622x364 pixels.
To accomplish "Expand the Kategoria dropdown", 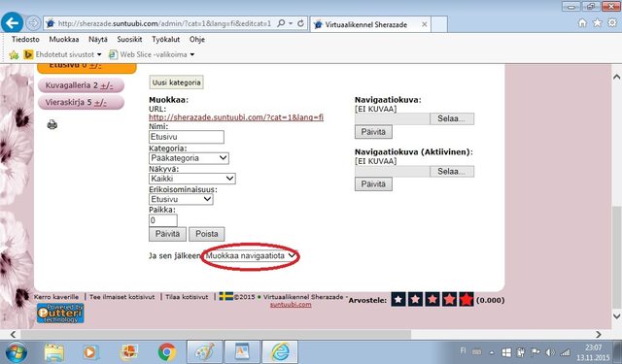I will [189, 158].
